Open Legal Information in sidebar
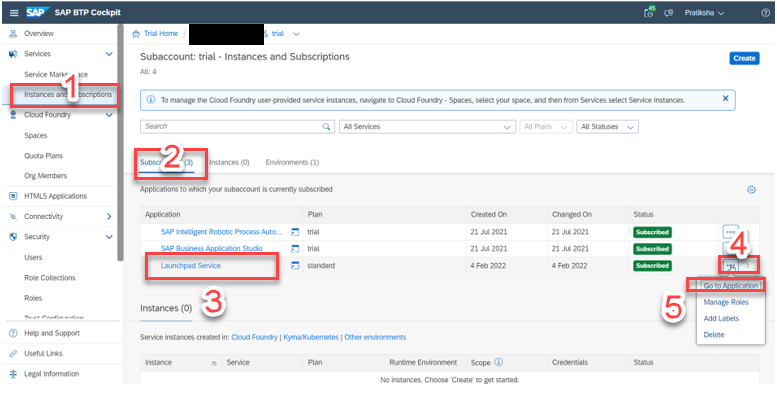The image size is (777, 401). [52, 374]
